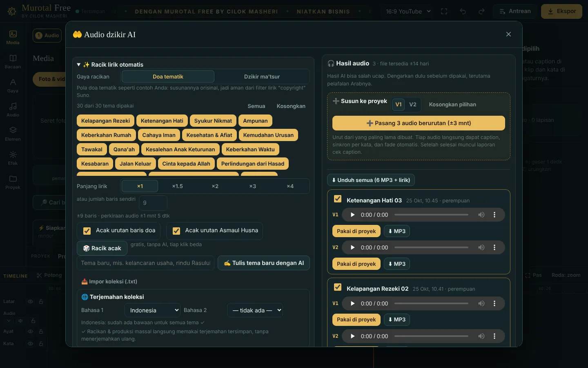Image resolution: width=588 pixels, height=368 pixels.
Task: Toggle Ayat track visibility eye
Action: click(30, 332)
